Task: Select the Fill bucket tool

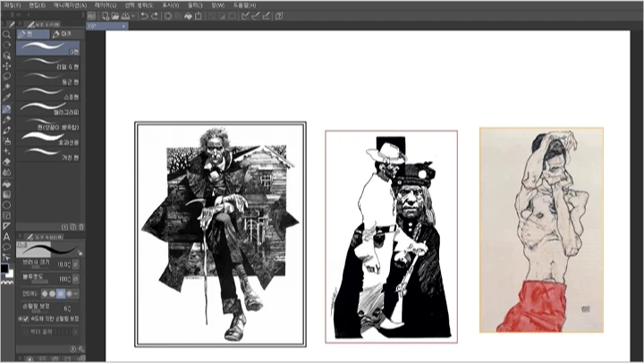Action: point(6,184)
